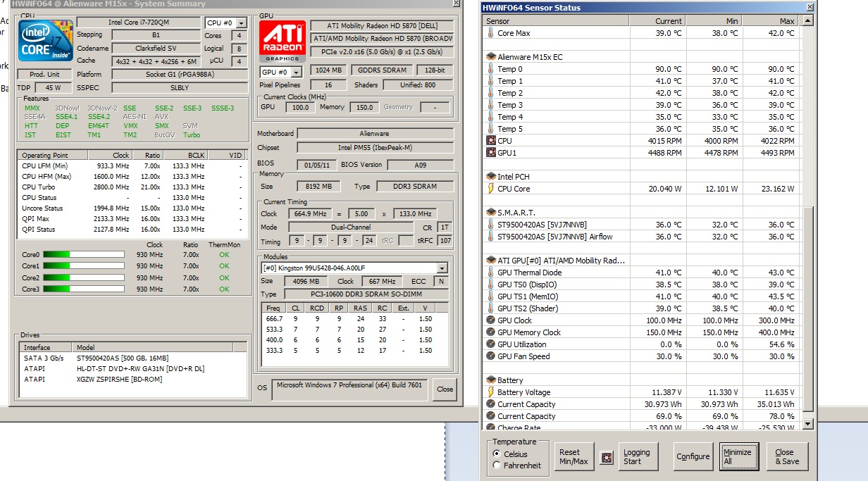Click the S.M.A.R.T. section icon
Screen dimensions: 868x481
pyautogui.click(x=491, y=213)
